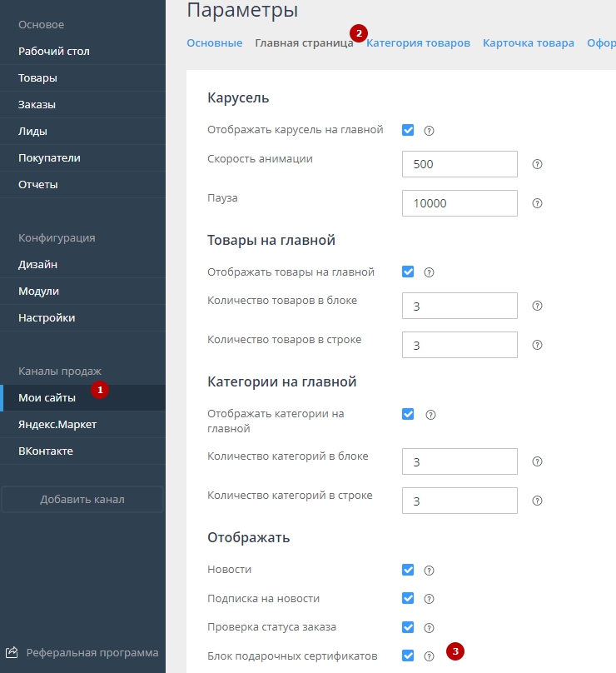Focus Количество товаров в строке field
616x673 pixels.
pos(460,345)
